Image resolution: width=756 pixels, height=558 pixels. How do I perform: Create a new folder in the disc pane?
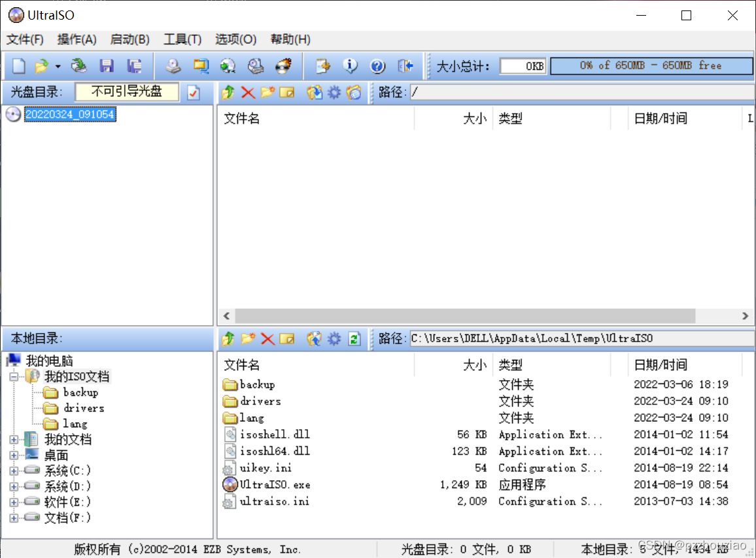point(267,92)
